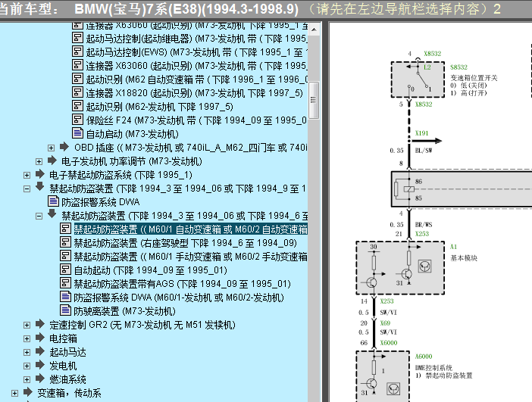Viewport: 532px width, 402px height.
Task: Click document icon beside 防盗报警系统 DWA (M60/1-发动机
Action: [65, 297]
